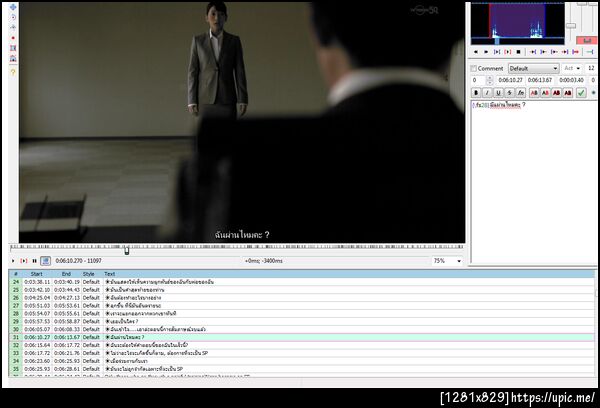Open the font name chooser fn
Viewport: 600px width, 408px height.
tap(520, 93)
